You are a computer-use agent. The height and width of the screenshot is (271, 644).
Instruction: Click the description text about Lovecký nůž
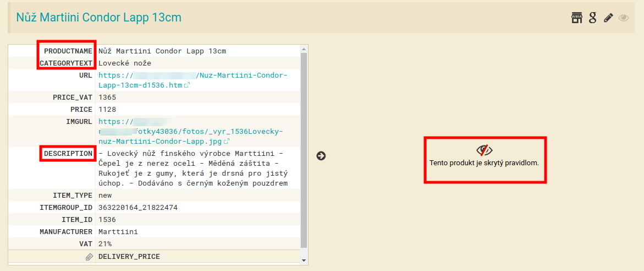point(194,168)
